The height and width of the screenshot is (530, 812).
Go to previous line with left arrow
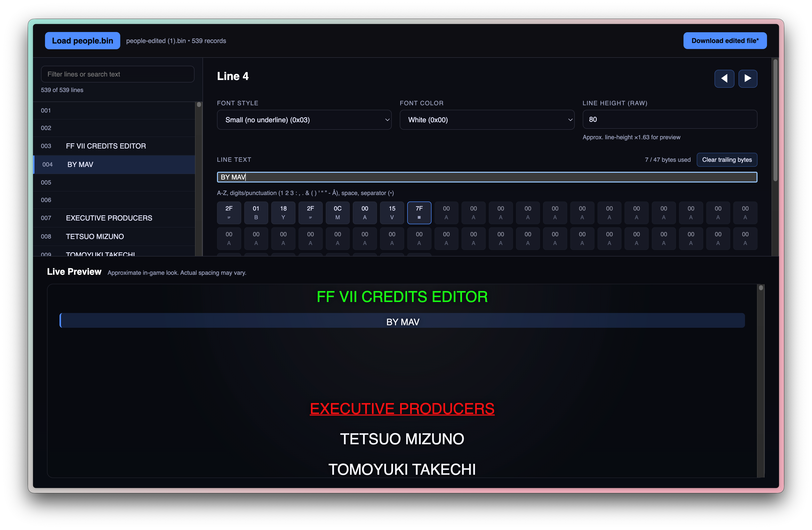[x=724, y=78]
